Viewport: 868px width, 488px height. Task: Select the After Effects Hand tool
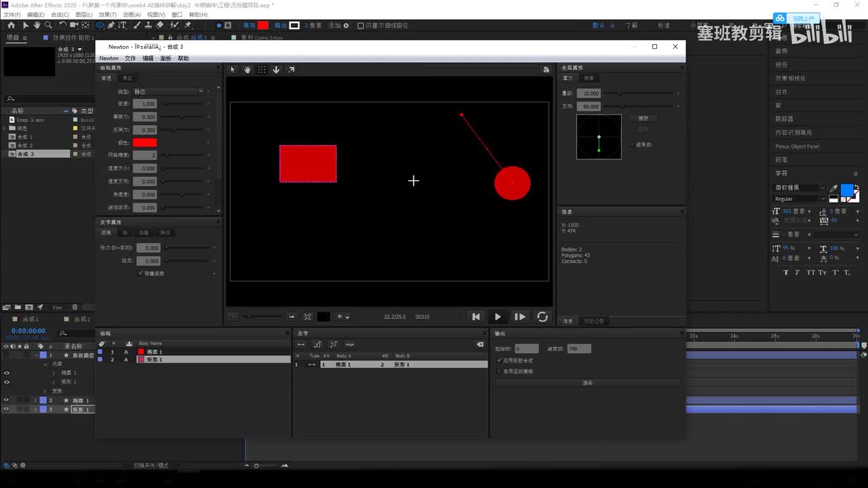click(37, 25)
